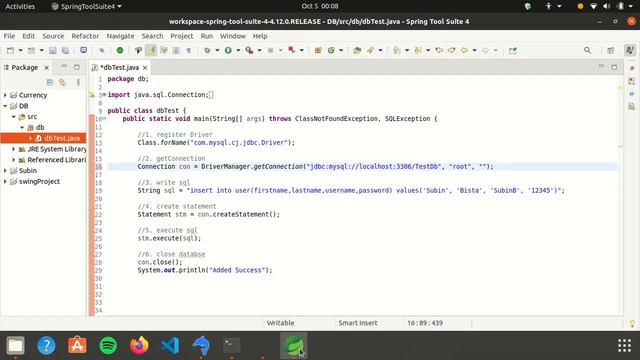The image size is (640, 360).
Task: Open the Source menu
Action: coord(53,36)
